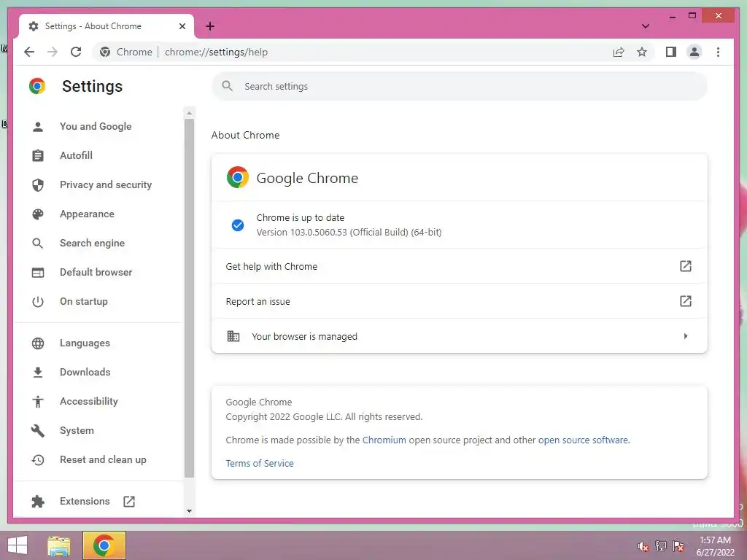Reload the page with the refresh icon

pyautogui.click(x=76, y=52)
